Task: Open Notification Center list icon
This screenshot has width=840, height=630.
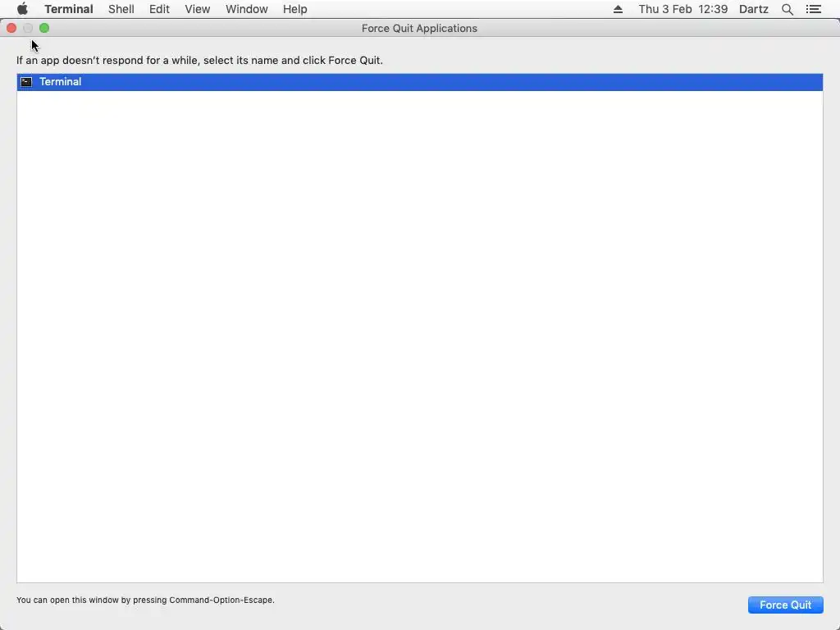Action: 813,9
